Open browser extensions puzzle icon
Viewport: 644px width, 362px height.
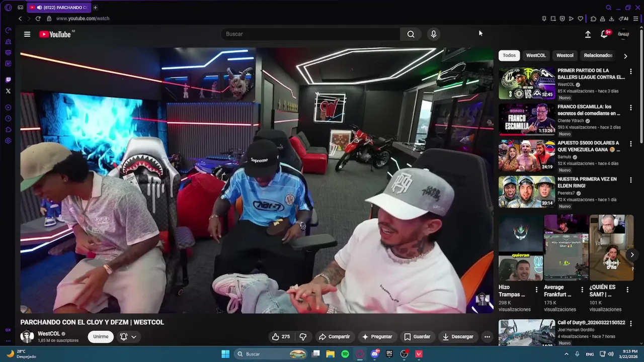(593, 19)
